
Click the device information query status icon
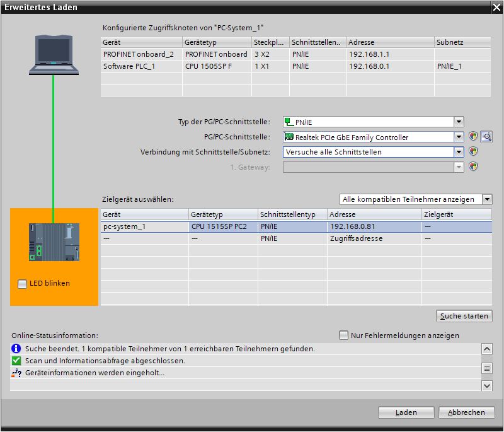coord(16,373)
